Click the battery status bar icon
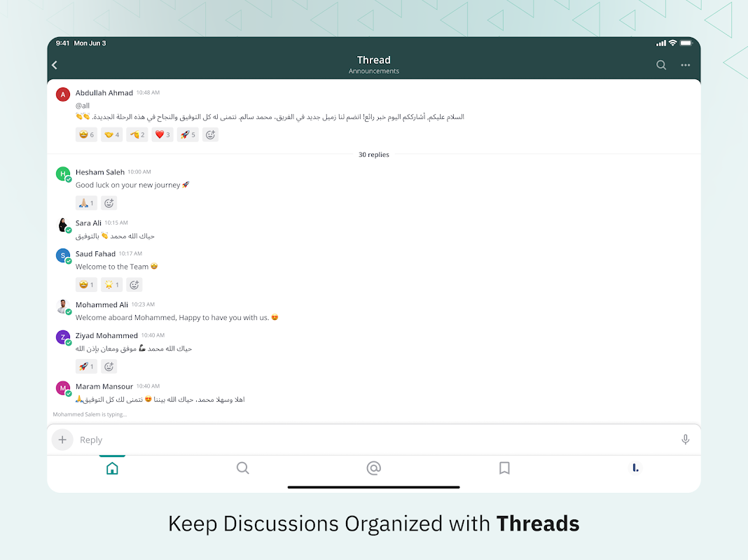Image resolution: width=748 pixels, height=560 pixels. [686, 43]
